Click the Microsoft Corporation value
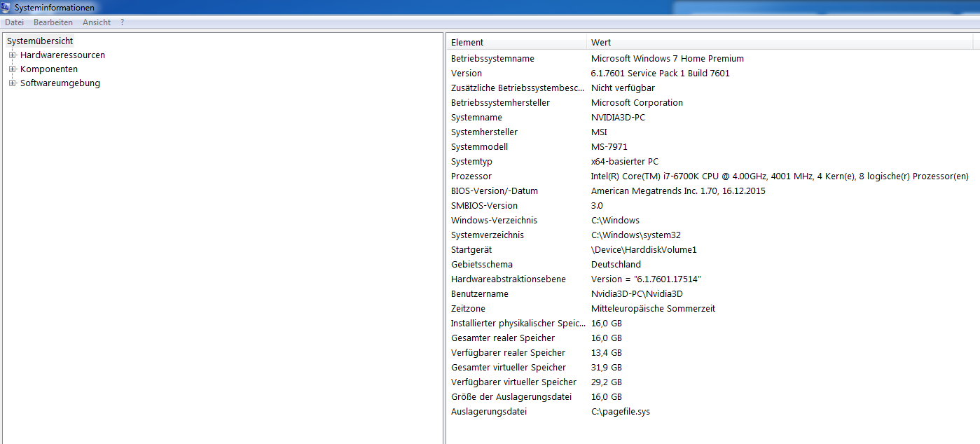The width and height of the screenshot is (980, 444). click(x=637, y=103)
